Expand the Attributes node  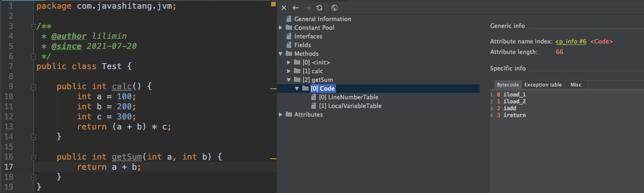click(x=281, y=115)
